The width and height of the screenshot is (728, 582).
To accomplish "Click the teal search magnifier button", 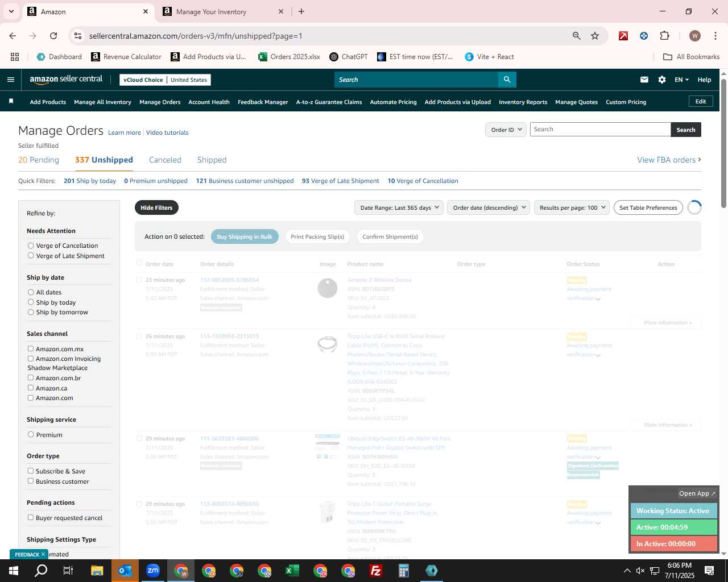I will pyautogui.click(x=507, y=80).
